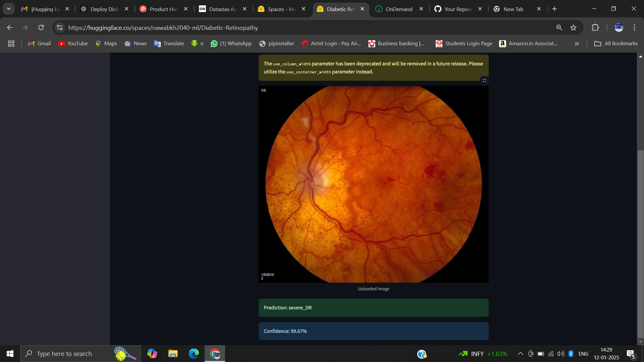Open the Microsoft Edge taskbar icon
The width and height of the screenshot is (644, 362).
point(194,354)
